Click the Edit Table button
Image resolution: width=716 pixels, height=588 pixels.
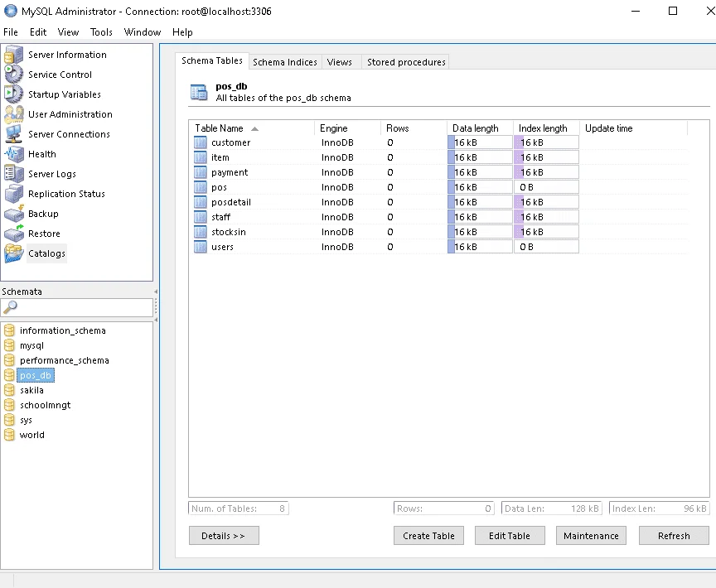point(510,536)
